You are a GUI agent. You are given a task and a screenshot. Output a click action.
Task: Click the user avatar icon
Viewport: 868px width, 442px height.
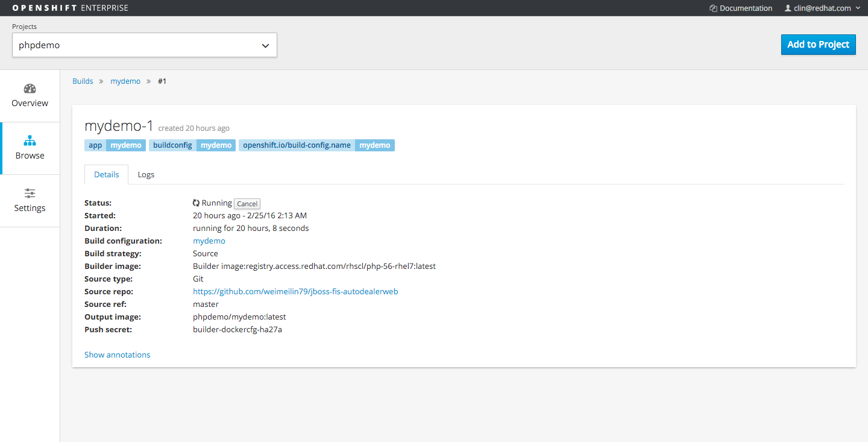pos(787,8)
